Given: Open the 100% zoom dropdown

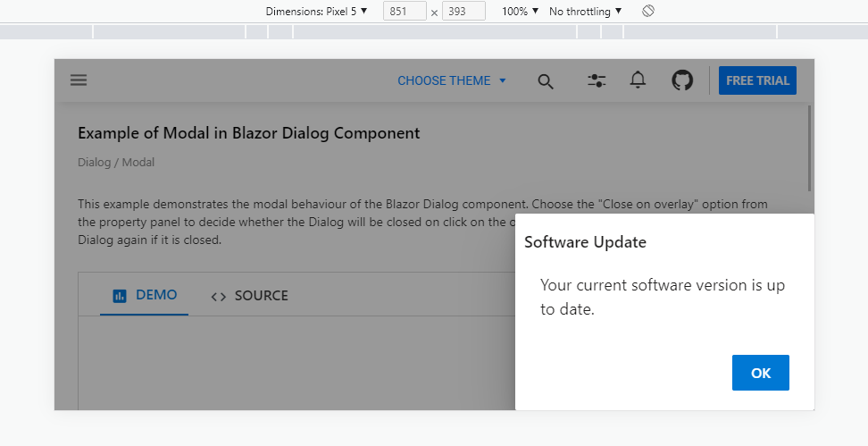Looking at the screenshot, I should [520, 11].
